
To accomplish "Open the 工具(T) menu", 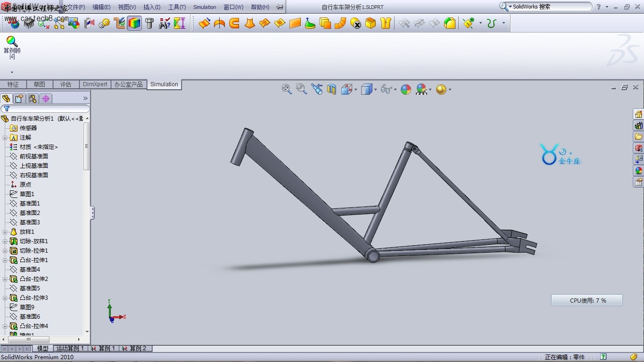I will pos(177,7).
